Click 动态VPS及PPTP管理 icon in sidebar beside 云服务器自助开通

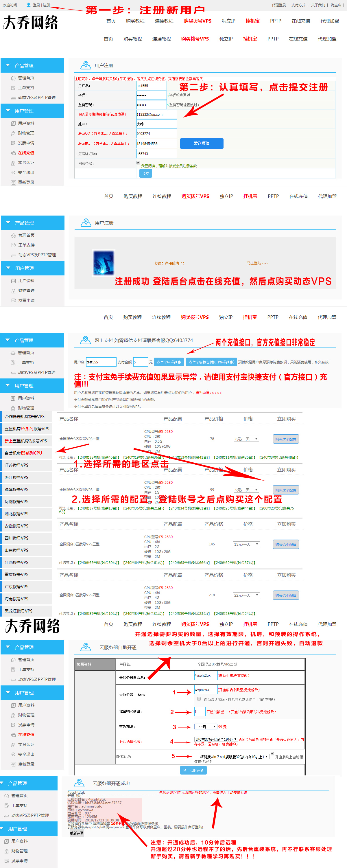point(14,680)
